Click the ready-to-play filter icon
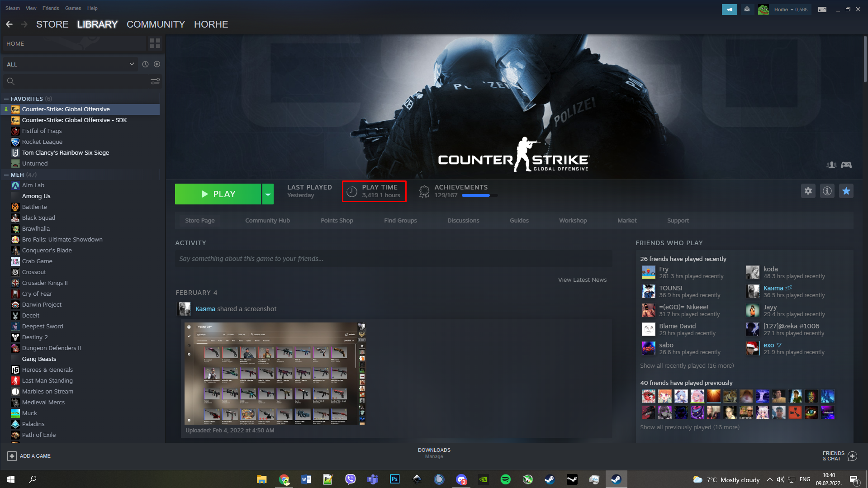The height and width of the screenshot is (488, 868). tap(157, 64)
